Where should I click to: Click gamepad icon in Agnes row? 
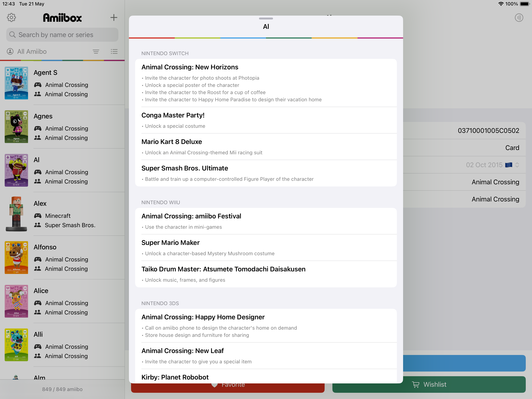(38, 128)
